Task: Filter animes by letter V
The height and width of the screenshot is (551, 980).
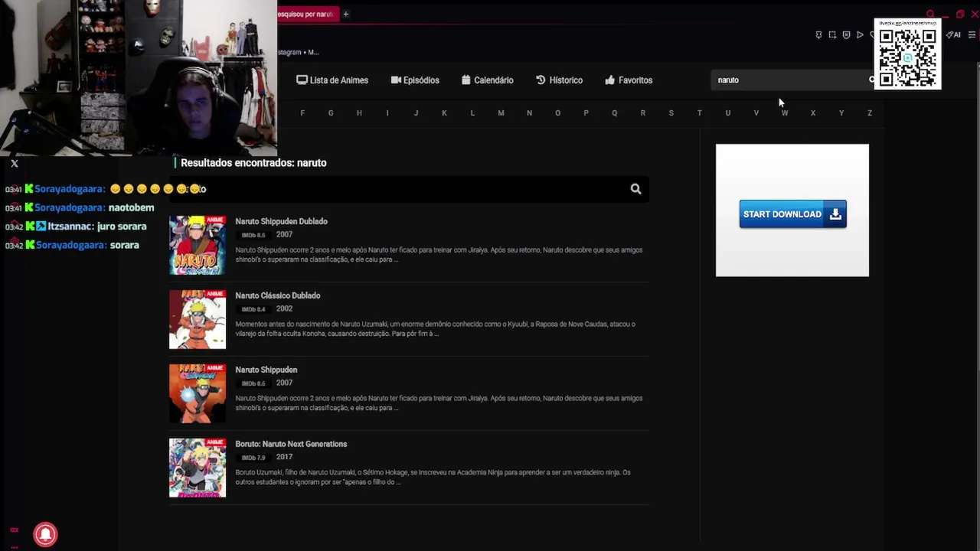Action: pos(756,113)
